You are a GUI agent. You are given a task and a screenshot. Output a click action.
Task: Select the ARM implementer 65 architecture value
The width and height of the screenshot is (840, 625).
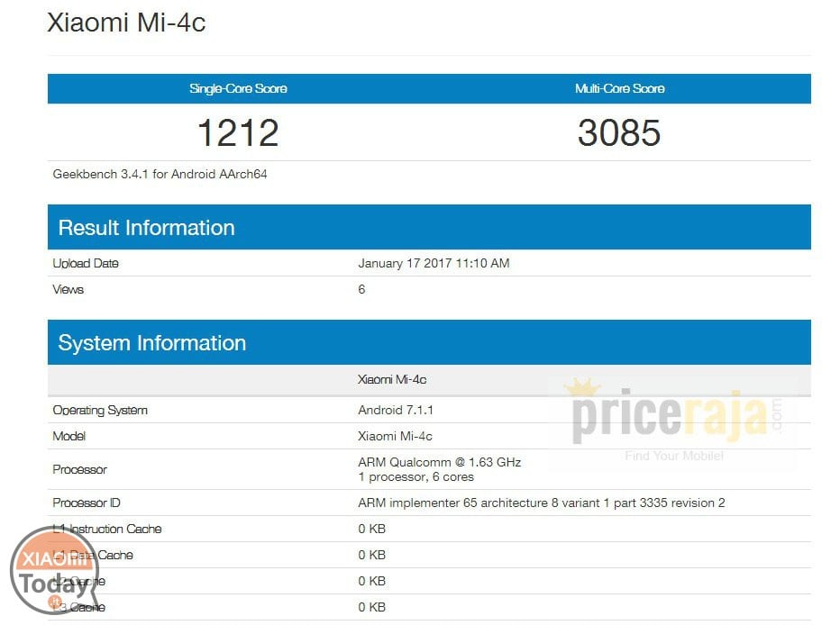(x=541, y=503)
